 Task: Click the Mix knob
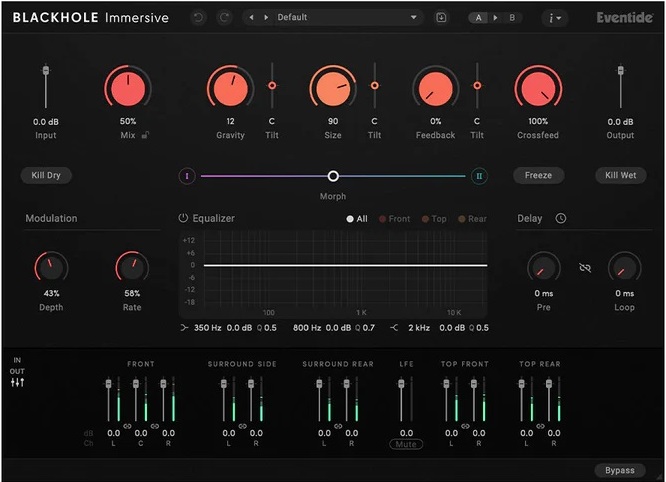[x=128, y=88]
